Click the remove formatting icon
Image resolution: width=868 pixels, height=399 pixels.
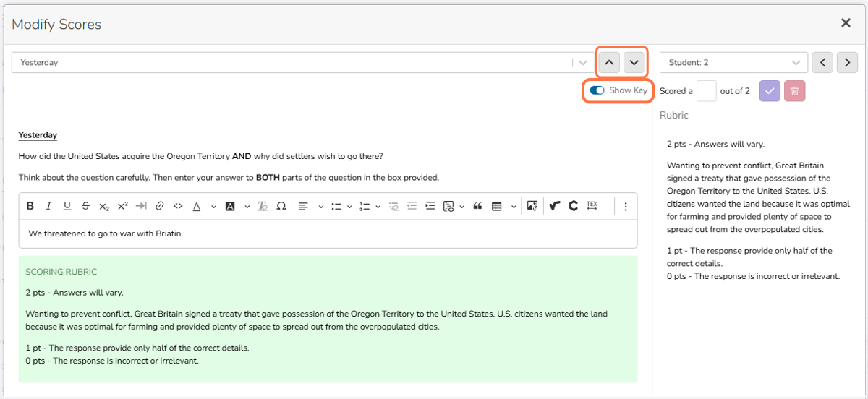pos(263,206)
